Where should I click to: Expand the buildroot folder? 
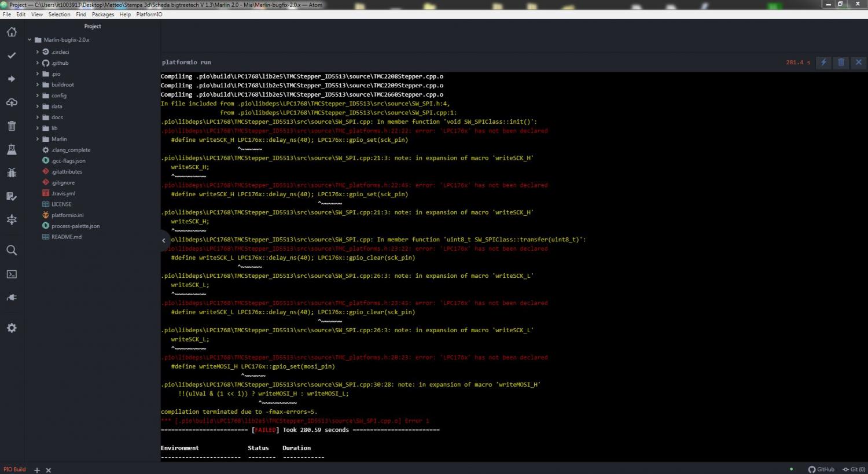click(38, 84)
